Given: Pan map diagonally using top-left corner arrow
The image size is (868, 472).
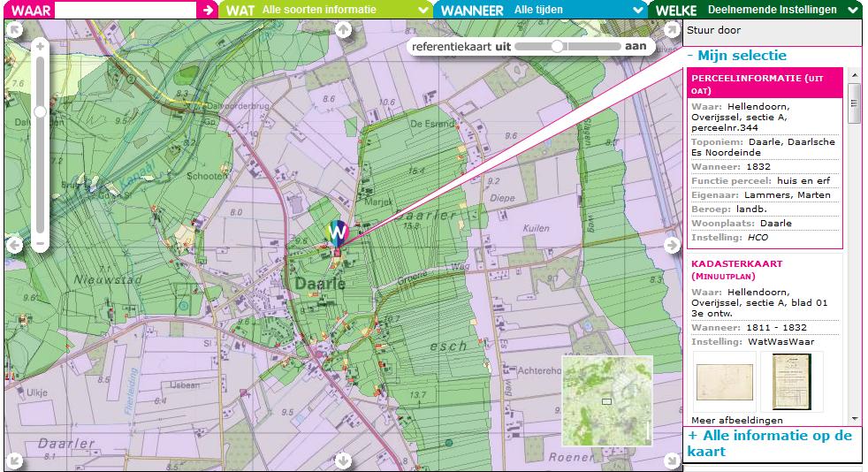Looking at the screenshot, I should (x=14, y=30).
